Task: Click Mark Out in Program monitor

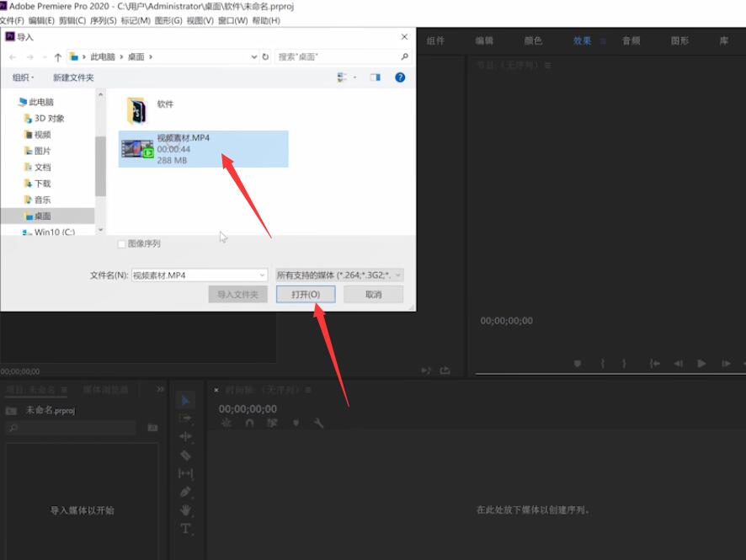Action: coord(624,364)
